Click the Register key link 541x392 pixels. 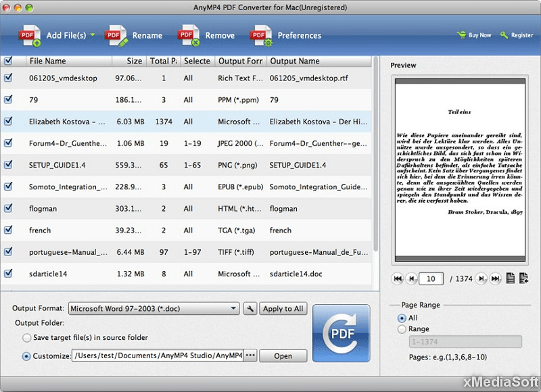(517, 35)
